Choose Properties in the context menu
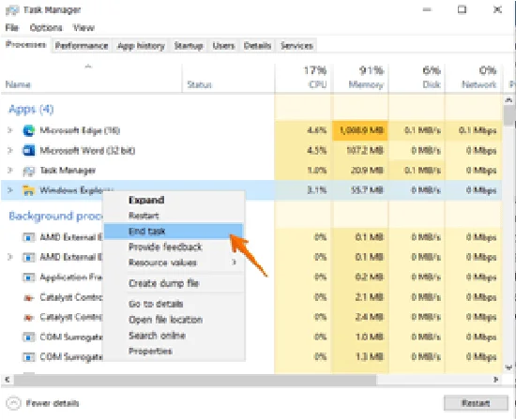This screenshot has width=516, height=420. (175, 352)
